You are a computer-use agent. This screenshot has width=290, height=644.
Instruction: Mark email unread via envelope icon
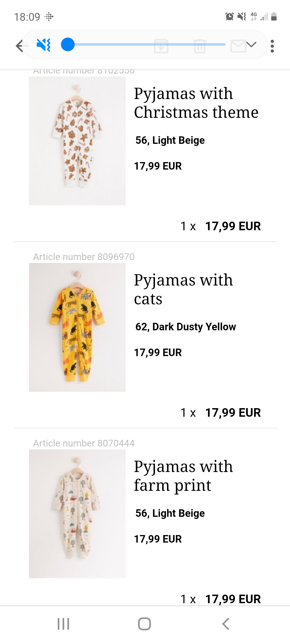click(x=238, y=46)
